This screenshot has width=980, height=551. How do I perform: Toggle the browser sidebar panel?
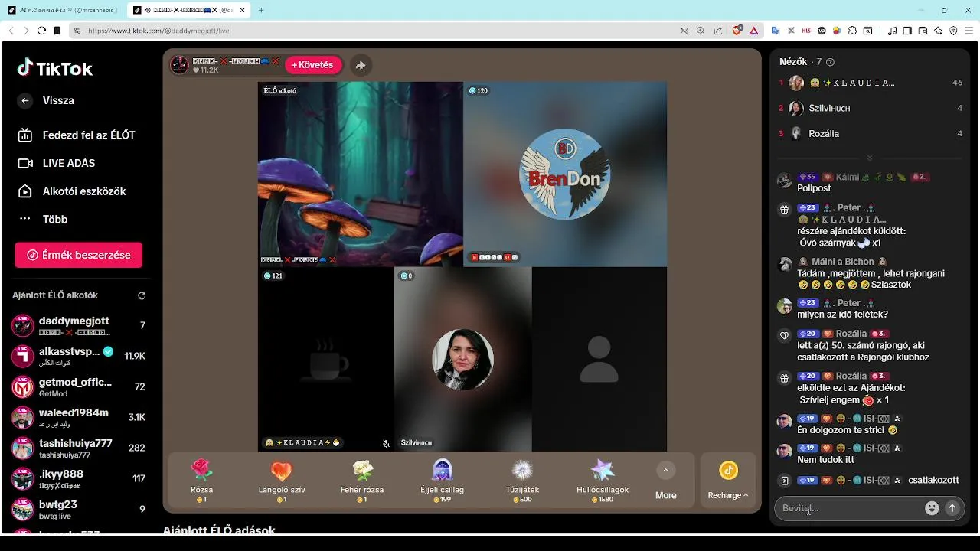907,31
